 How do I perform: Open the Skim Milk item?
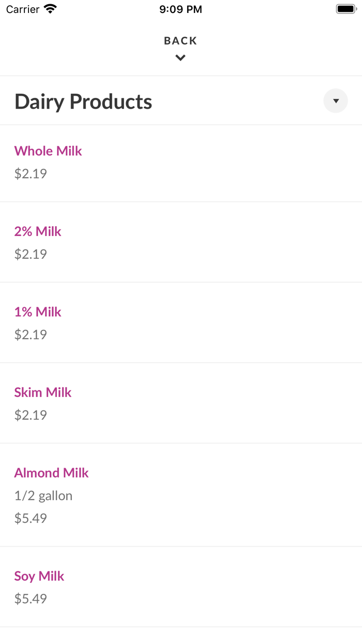[43, 392]
